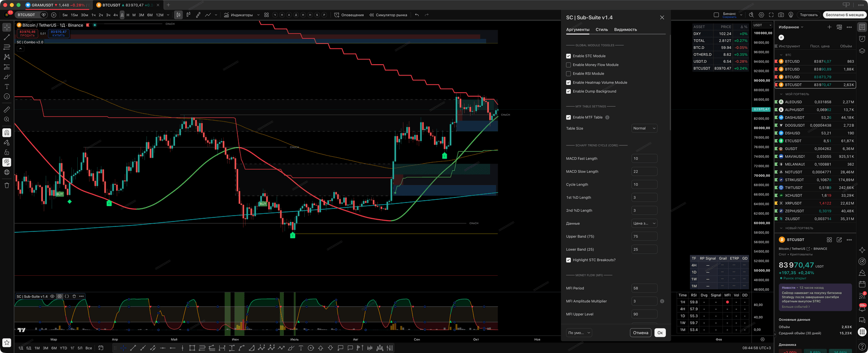Check Enable Money Flow Module
This screenshot has width=868, height=353.
[568, 65]
